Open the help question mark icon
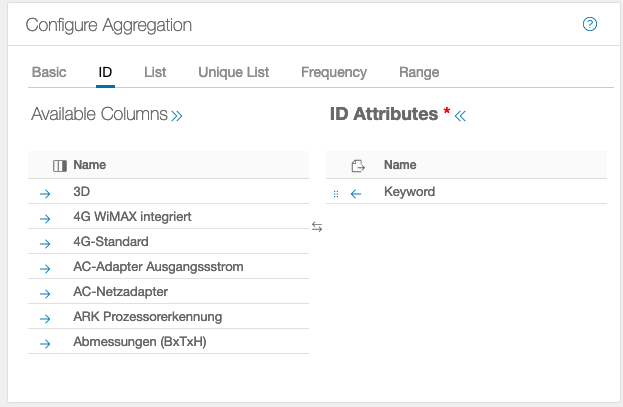 coord(590,24)
